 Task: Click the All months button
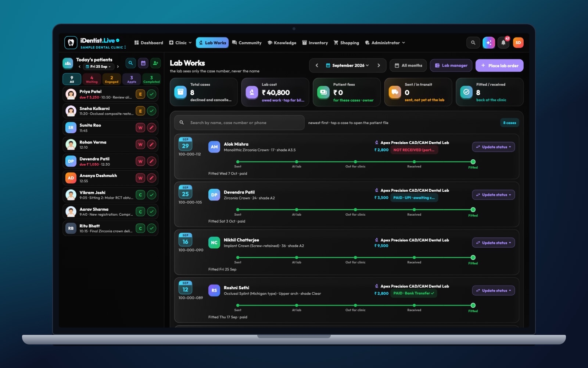point(408,66)
